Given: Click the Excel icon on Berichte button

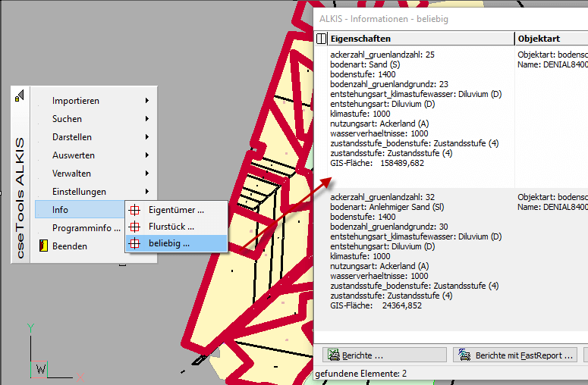Looking at the screenshot, I should pos(332,355).
